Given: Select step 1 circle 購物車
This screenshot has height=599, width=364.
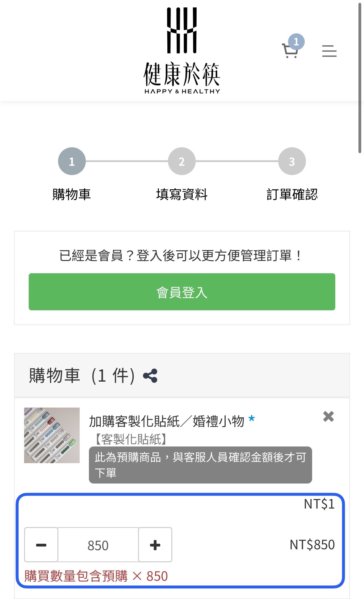Looking at the screenshot, I should click(x=72, y=161).
